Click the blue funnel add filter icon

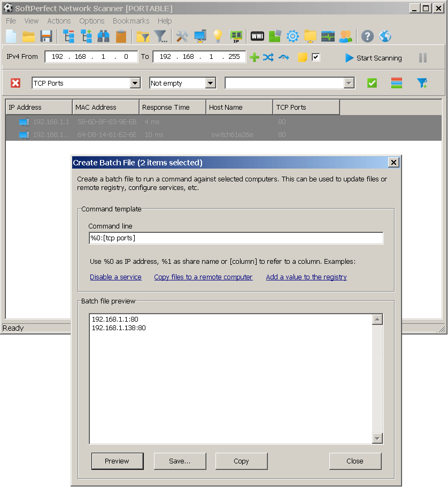[422, 83]
